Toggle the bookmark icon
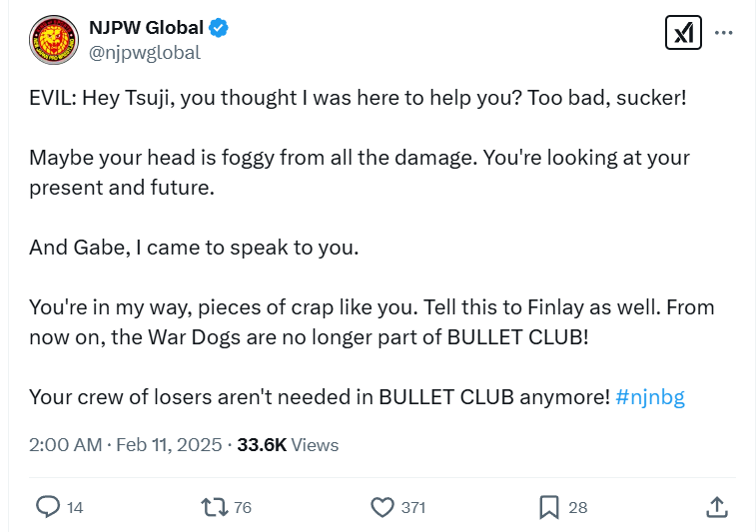This screenshot has height=532, width=756. point(548,507)
